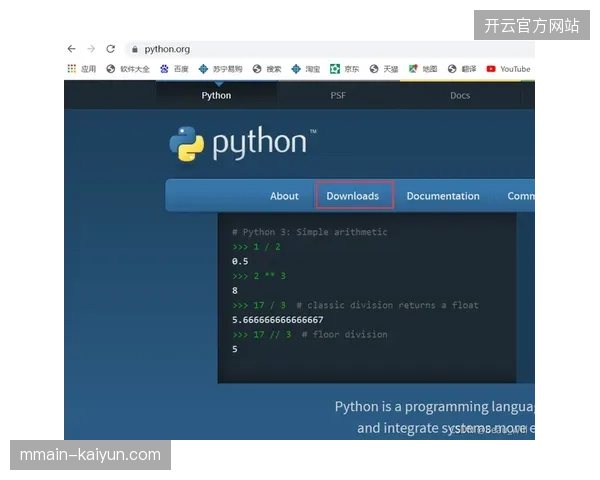The height and width of the screenshot is (480, 600).
Task: Click the padlock site security icon
Action: [x=135, y=49]
